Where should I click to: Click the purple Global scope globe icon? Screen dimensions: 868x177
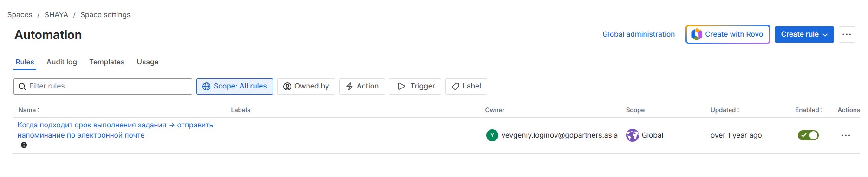[633, 135]
